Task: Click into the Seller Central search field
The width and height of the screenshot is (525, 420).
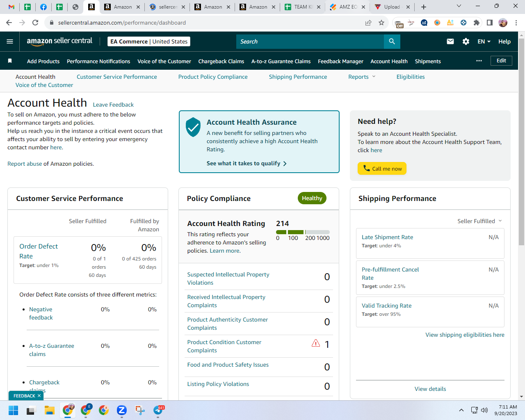Action: pos(310,41)
